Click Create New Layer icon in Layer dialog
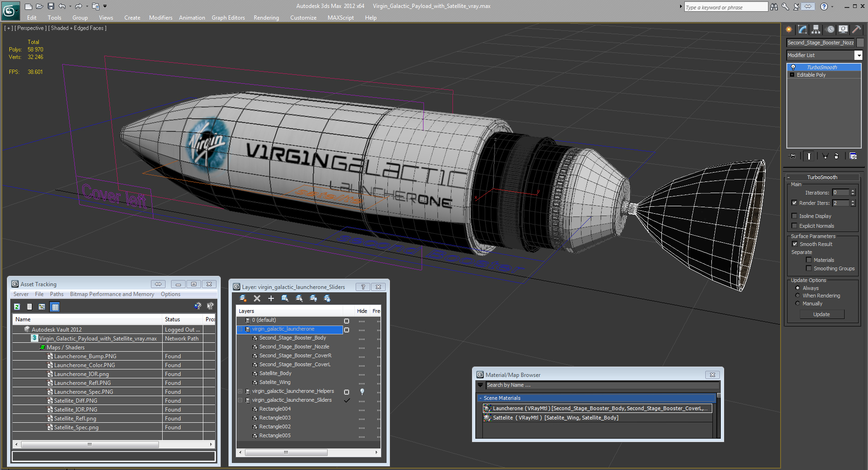The image size is (868, 470). coord(243,298)
